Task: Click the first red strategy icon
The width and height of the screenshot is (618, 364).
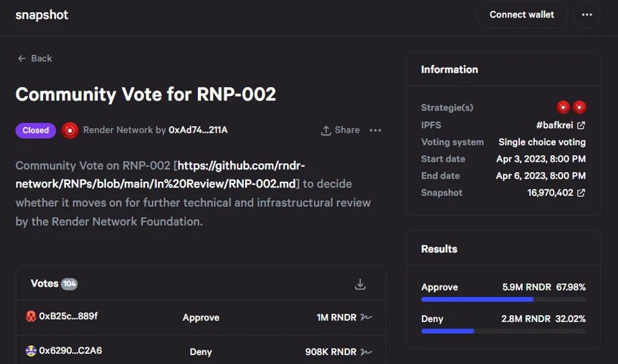Action: (563, 108)
